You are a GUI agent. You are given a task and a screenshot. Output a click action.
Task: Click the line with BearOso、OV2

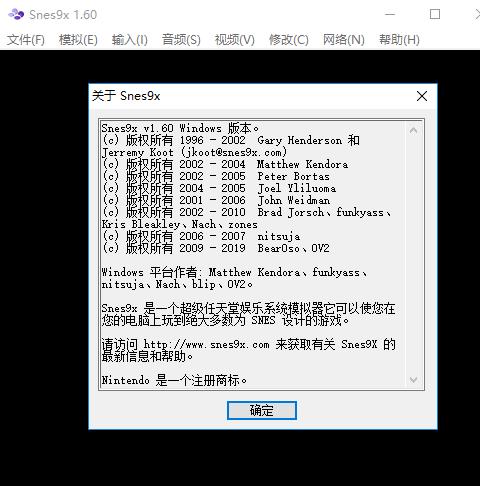(216, 248)
